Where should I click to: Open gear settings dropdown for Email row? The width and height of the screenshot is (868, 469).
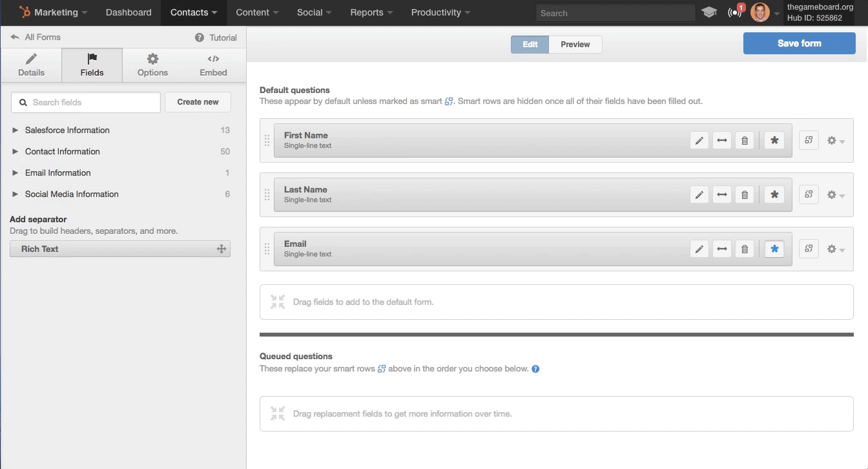tap(836, 249)
